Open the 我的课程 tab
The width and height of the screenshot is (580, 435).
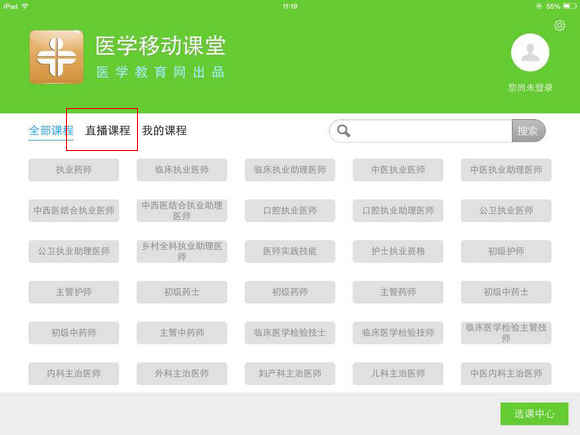click(x=164, y=131)
